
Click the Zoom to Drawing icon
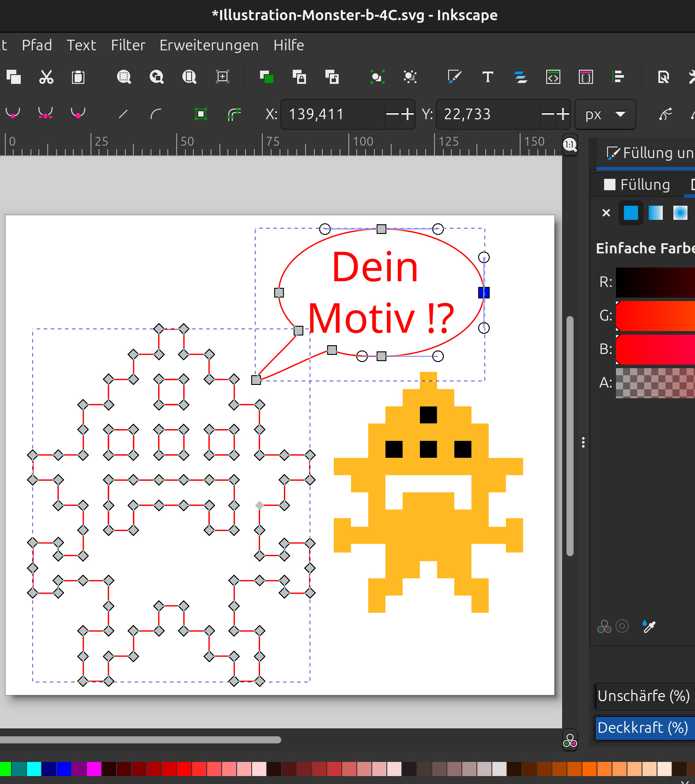click(157, 77)
